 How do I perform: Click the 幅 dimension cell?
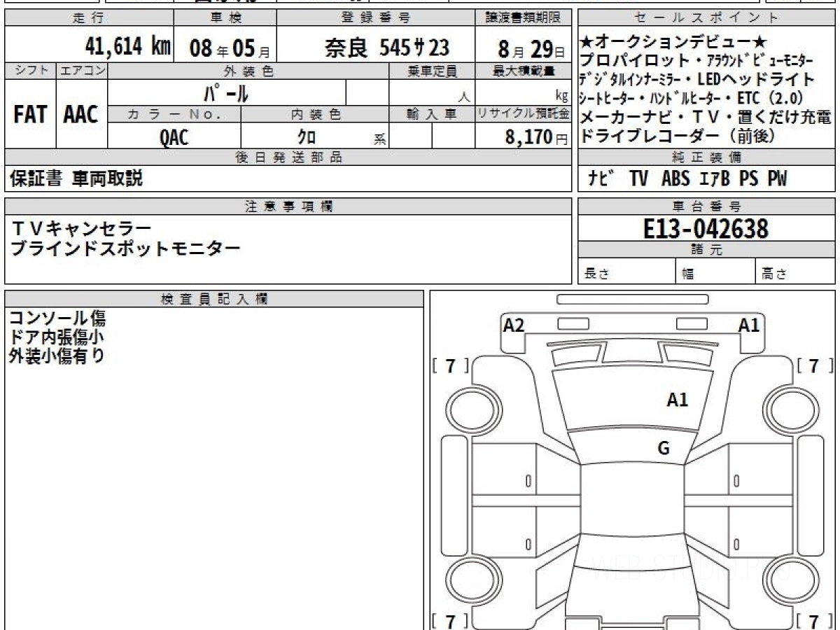pyautogui.click(x=716, y=272)
